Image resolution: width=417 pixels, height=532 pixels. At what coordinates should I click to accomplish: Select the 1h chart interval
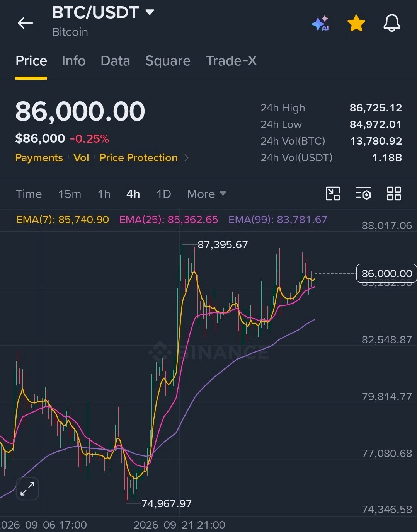click(x=104, y=194)
